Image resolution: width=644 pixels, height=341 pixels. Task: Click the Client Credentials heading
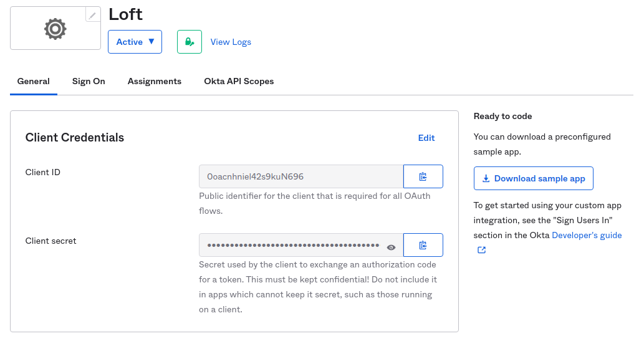coord(75,138)
